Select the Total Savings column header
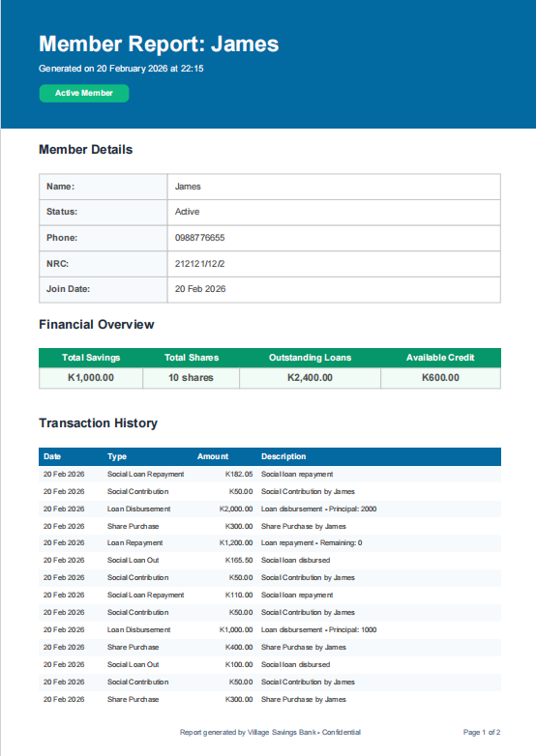The width and height of the screenshot is (536, 756). point(91,358)
